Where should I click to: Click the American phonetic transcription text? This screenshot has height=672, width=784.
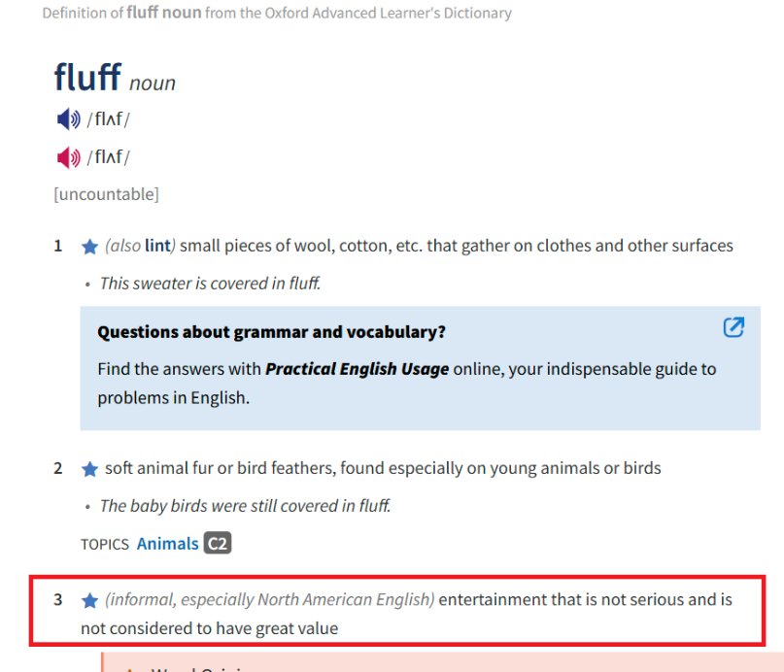[x=108, y=157]
